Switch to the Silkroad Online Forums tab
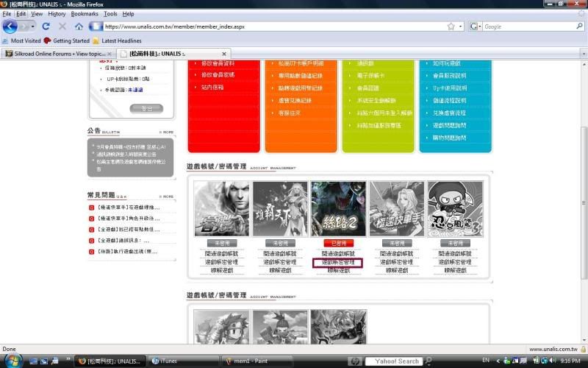Screen dimensions: 588x368 58,54
